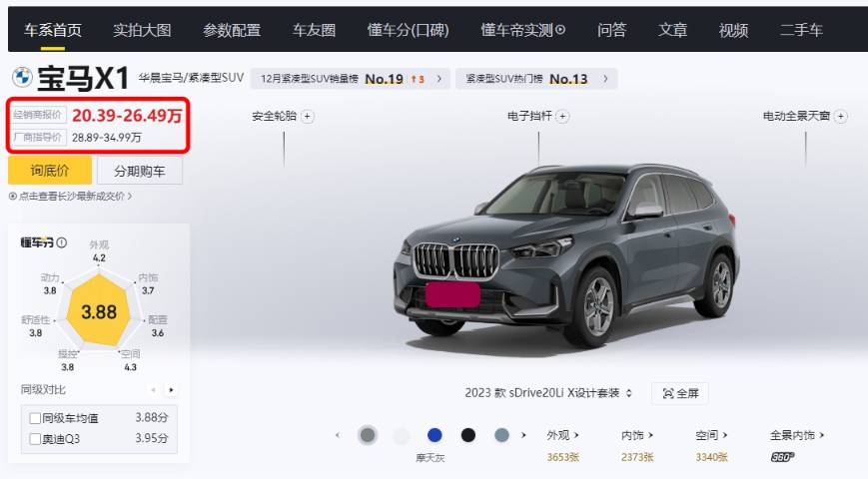Show previous car color options arrow
Screen dimensions: 868x479
(338, 435)
